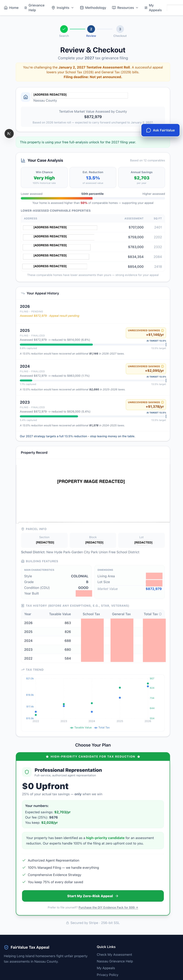Toggle Total Tax series in chart legend
The image size is (183, 980).
click(x=102, y=727)
